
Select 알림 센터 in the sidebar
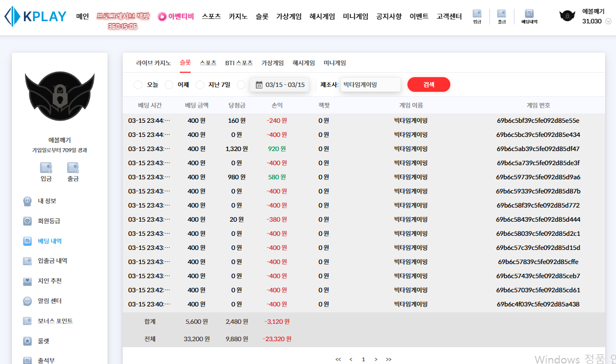[49, 301]
